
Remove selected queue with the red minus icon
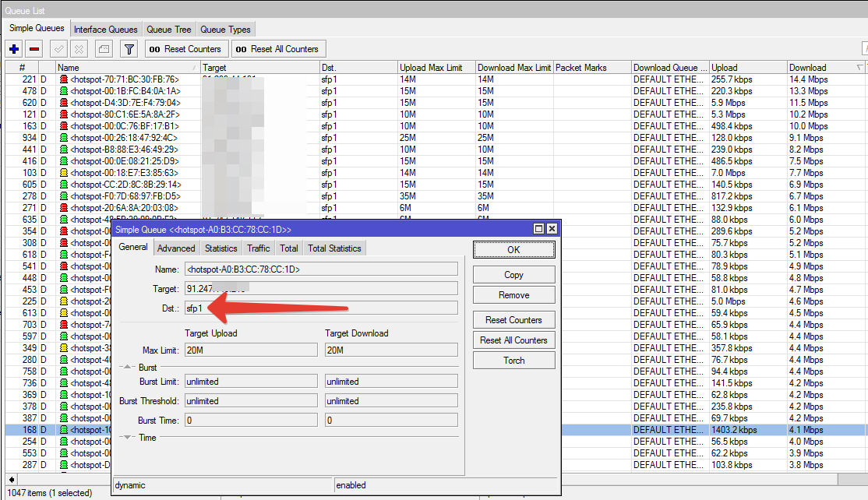point(34,49)
